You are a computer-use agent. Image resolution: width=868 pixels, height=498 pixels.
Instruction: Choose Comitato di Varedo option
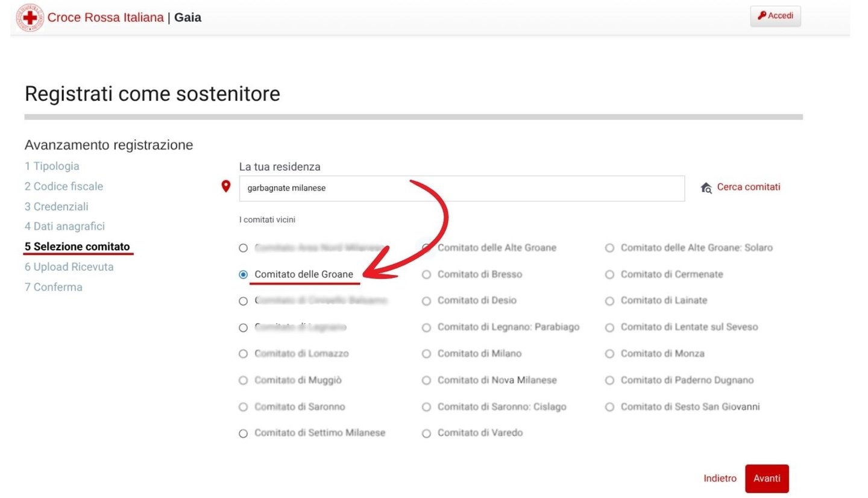427,433
